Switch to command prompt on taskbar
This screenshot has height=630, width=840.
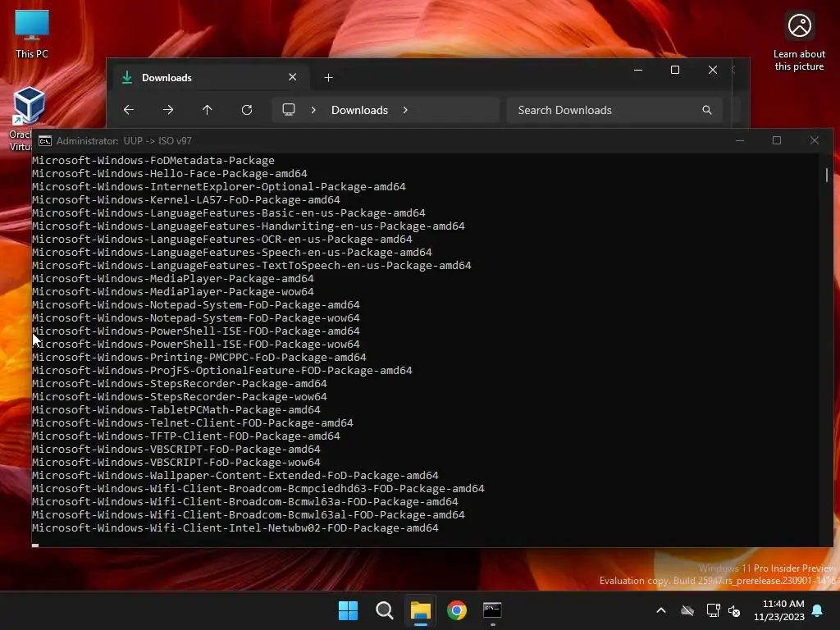(492, 610)
